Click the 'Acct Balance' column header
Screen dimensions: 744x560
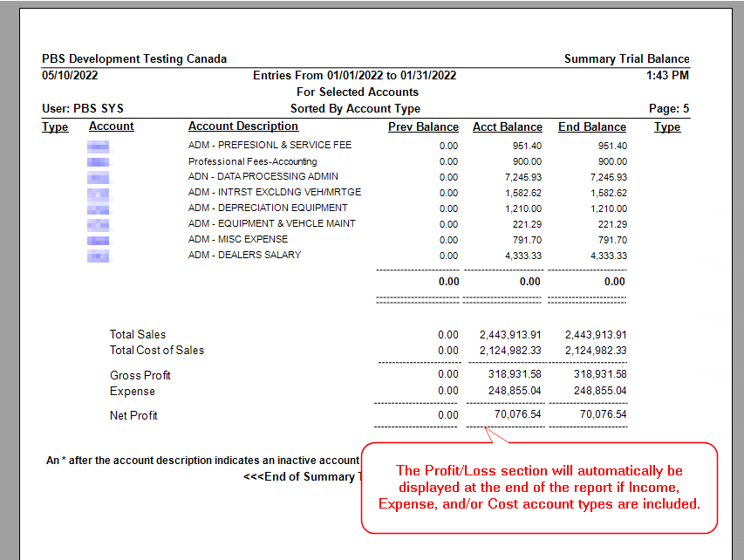(x=508, y=127)
